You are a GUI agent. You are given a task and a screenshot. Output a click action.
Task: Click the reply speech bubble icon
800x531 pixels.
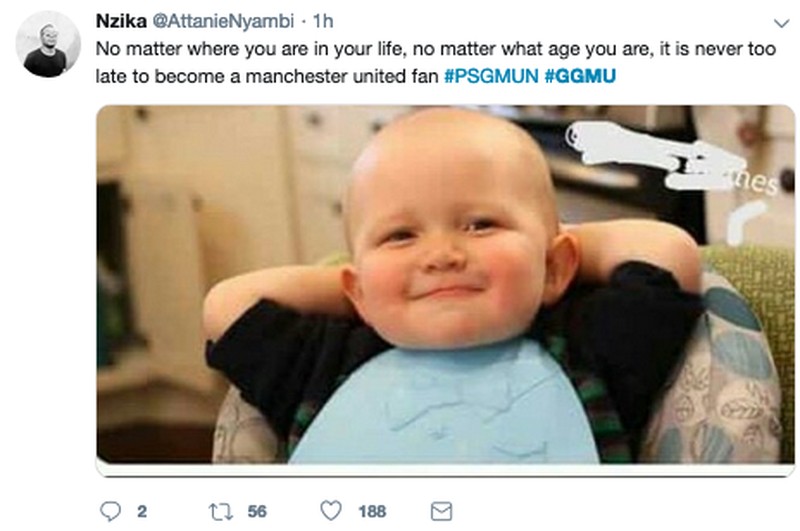pyautogui.click(x=110, y=511)
